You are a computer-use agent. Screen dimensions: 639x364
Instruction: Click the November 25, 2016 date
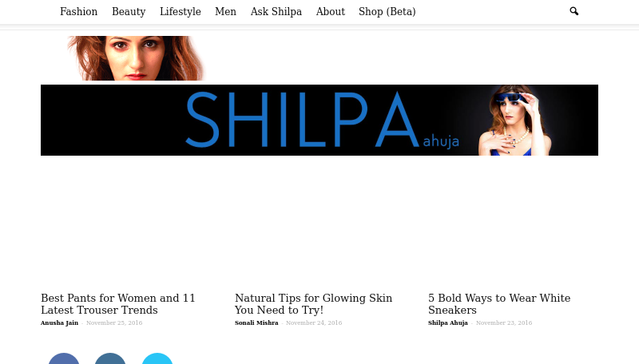[114, 322]
